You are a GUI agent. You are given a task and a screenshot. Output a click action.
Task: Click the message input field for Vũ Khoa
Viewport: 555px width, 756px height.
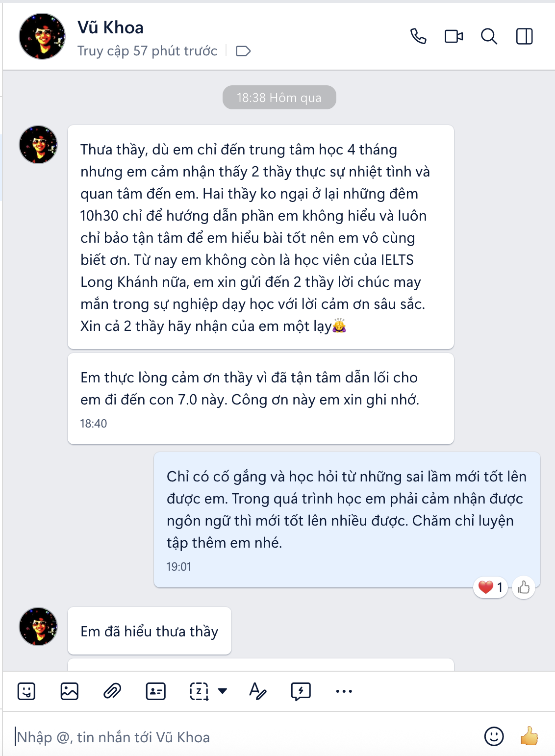[x=245, y=737]
